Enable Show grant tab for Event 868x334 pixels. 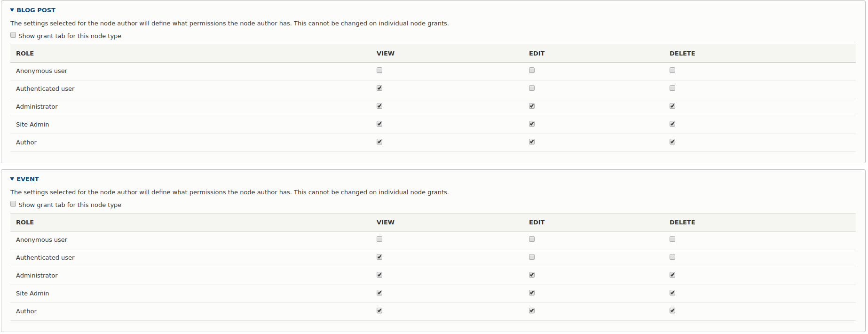(13, 204)
